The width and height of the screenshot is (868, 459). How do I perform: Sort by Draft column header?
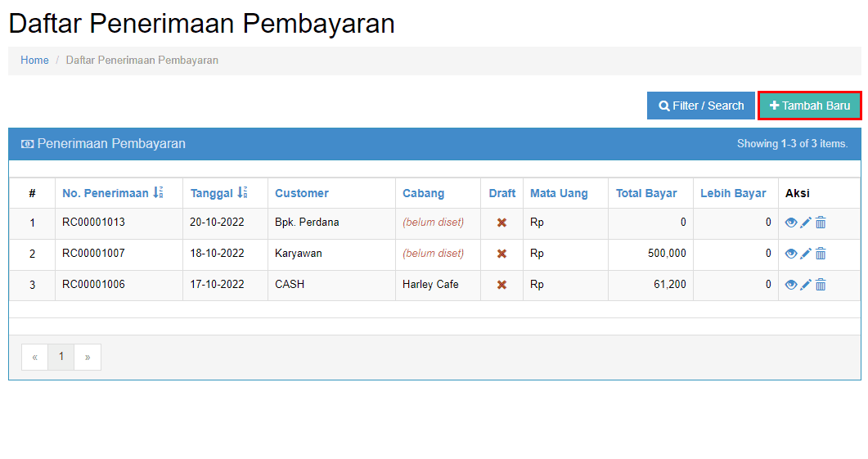(x=502, y=193)
